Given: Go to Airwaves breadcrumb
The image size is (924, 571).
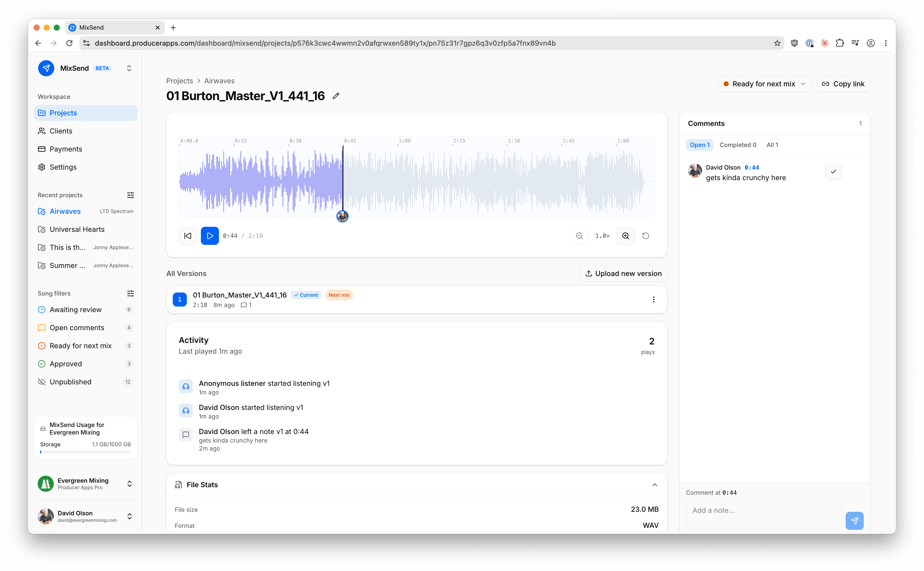Looking at the screenshot, I should tap(219, 81).
